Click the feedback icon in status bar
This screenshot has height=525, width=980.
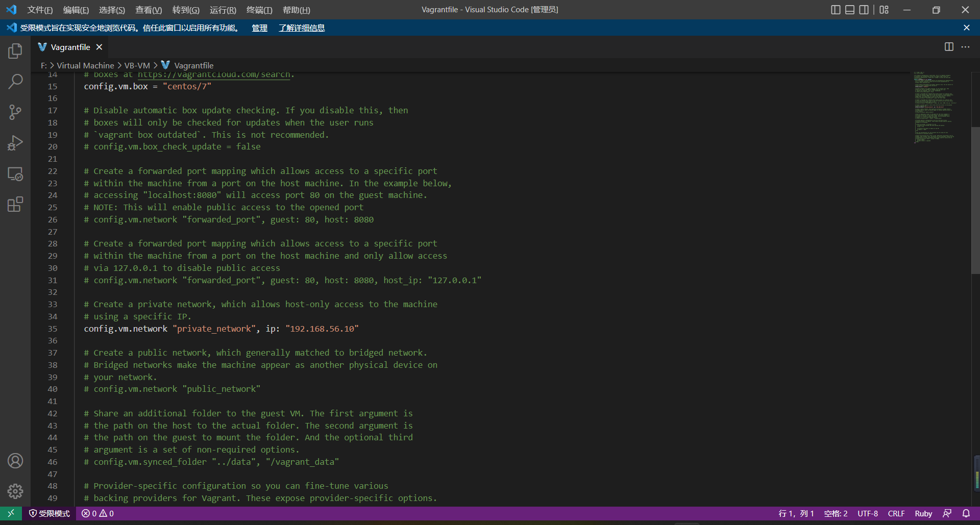click(947, 513)
